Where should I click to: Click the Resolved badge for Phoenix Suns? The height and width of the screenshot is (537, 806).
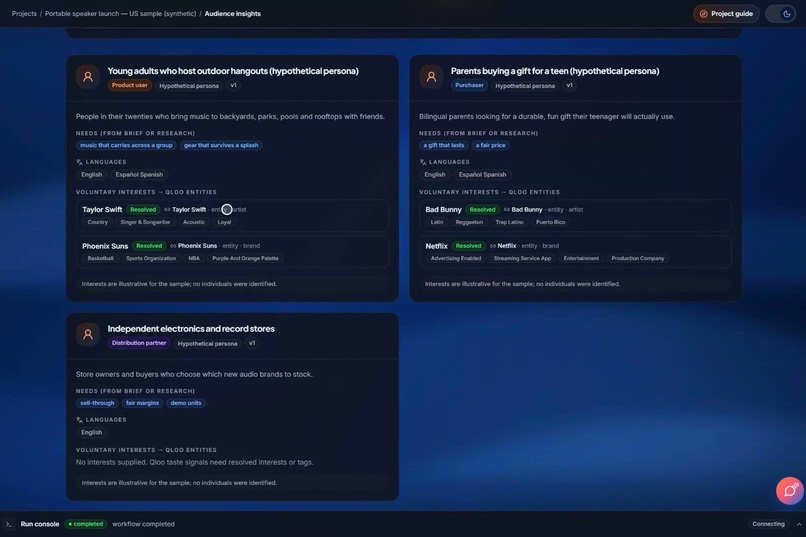click(149, 246)
